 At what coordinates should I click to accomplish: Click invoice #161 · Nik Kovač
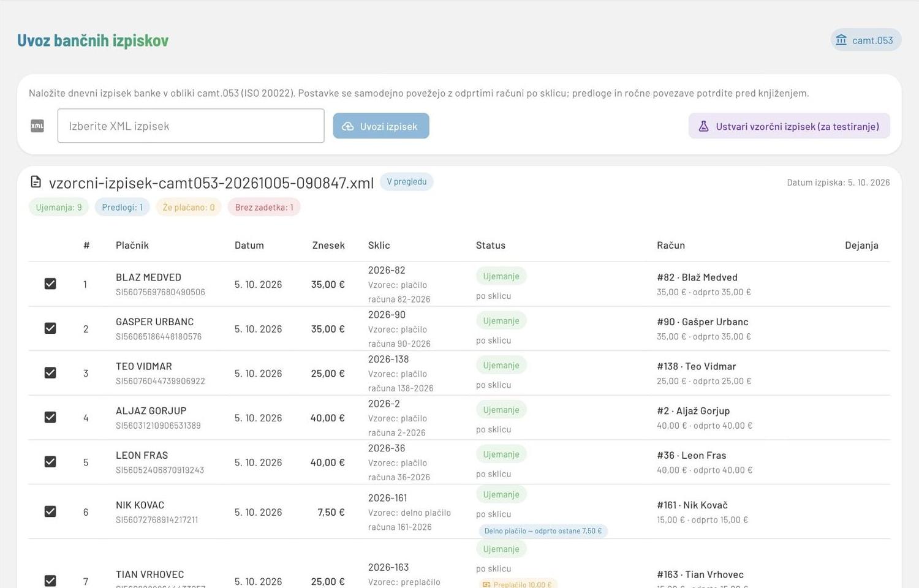[692, 505]
